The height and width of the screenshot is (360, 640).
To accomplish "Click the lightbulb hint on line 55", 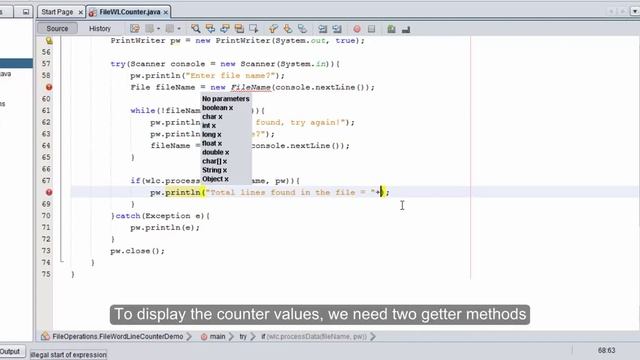I will (x=49, y=40).
